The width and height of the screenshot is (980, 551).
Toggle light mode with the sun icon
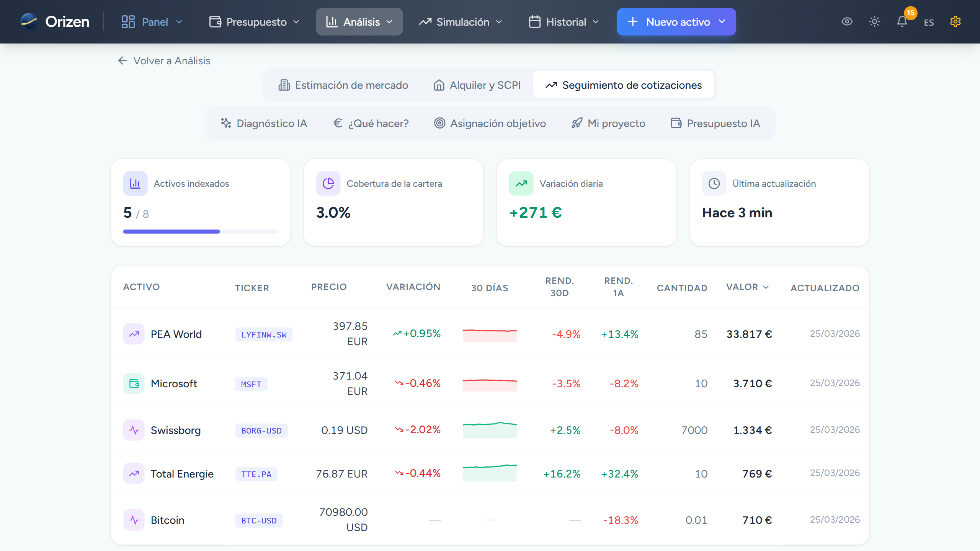875,22
